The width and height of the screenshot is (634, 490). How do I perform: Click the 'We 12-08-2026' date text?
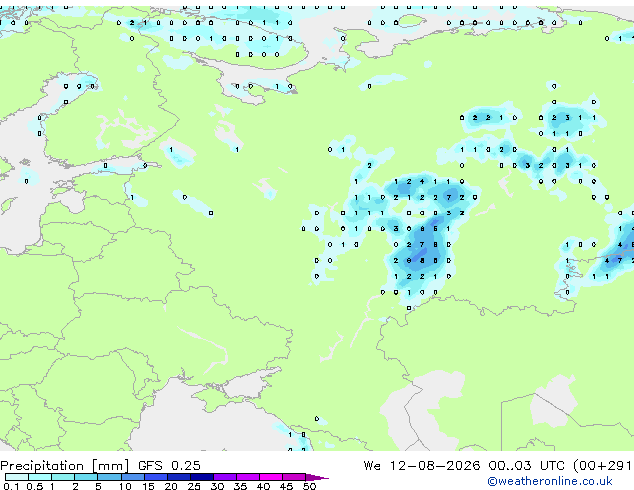422,466
